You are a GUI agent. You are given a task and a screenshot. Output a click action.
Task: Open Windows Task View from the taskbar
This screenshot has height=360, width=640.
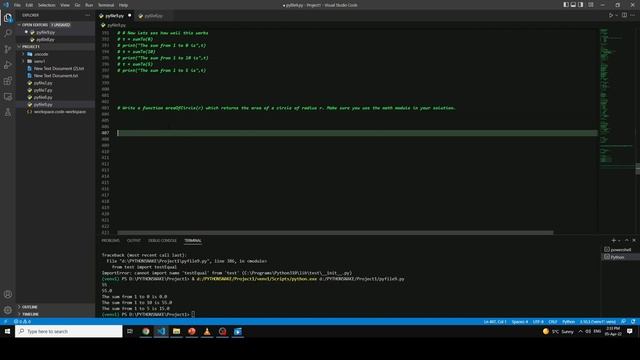click(x=130, y=331)
